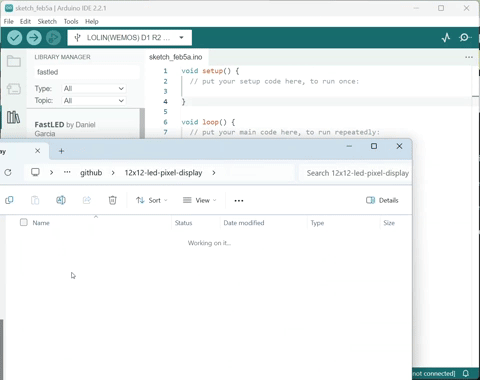Open the Serial Monitor in Arduino IDE

pyautogui.click(x=465, y=37)
